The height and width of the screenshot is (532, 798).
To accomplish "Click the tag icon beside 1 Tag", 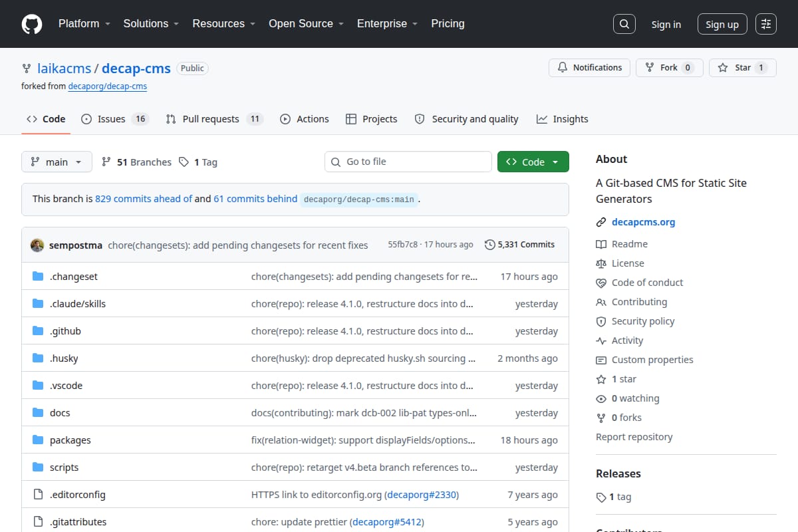I will coord(184,162).
